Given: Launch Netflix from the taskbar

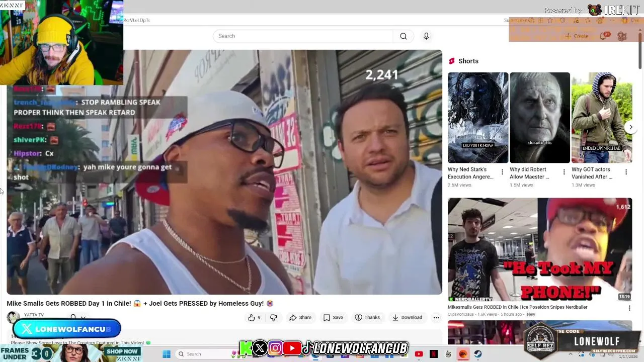Looking at the screenshot, I should (x=434, y=354).
